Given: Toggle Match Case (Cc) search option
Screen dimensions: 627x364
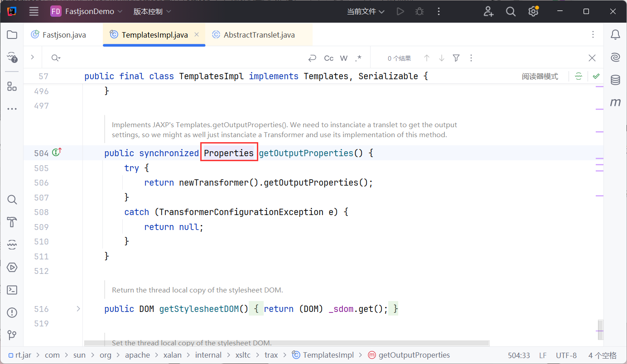Looking at the screenshot, I should coord(329,58).
